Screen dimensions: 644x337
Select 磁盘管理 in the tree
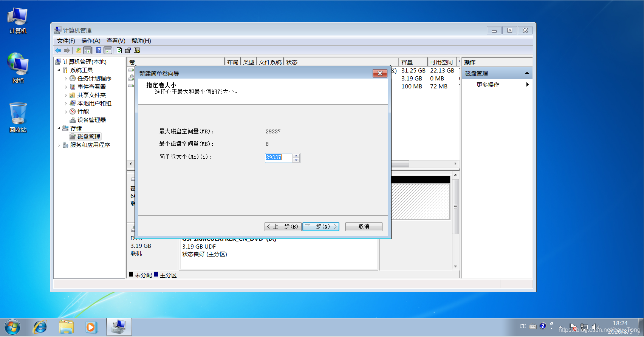89,137
